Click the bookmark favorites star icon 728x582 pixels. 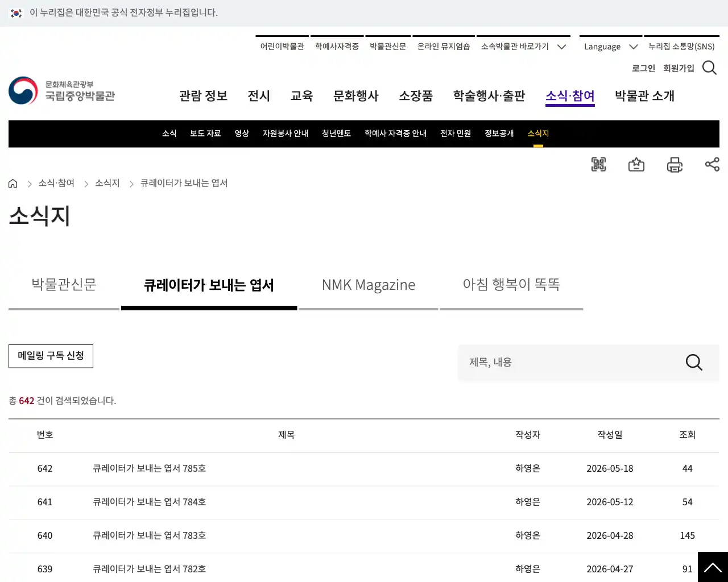click(636, 165)
